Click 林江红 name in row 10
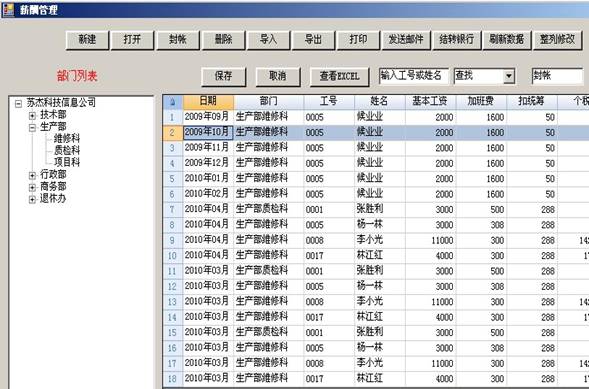 pos(379,255)
